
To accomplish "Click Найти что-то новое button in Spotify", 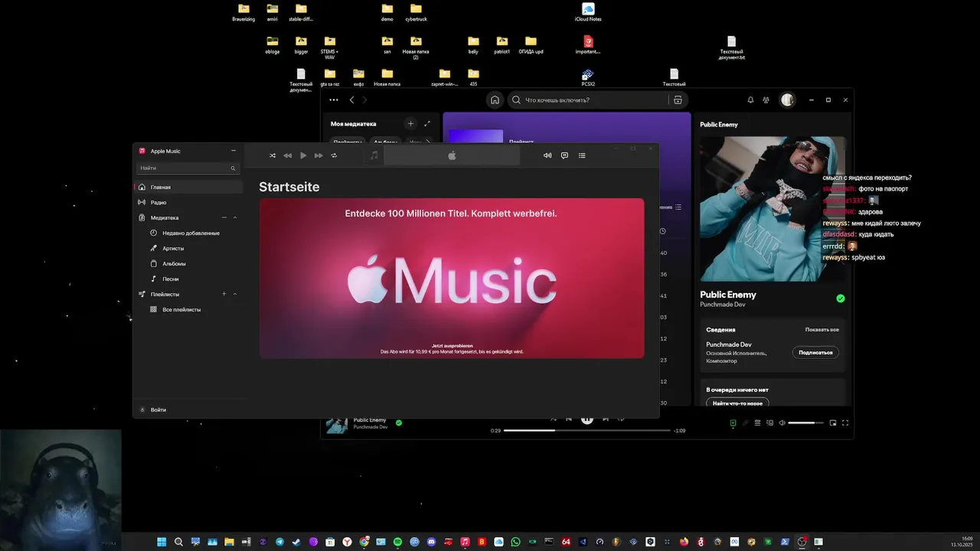I will [x=737, y=403].
